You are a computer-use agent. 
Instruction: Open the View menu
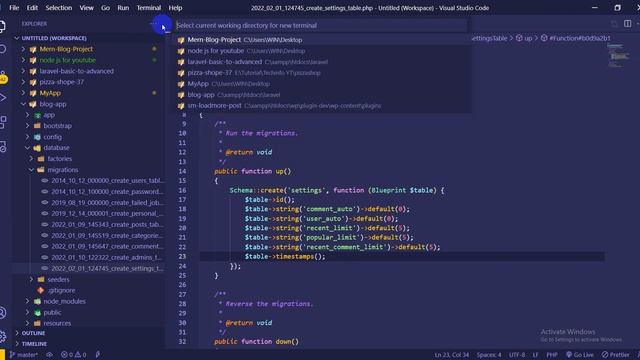click(x=87, y=8)
